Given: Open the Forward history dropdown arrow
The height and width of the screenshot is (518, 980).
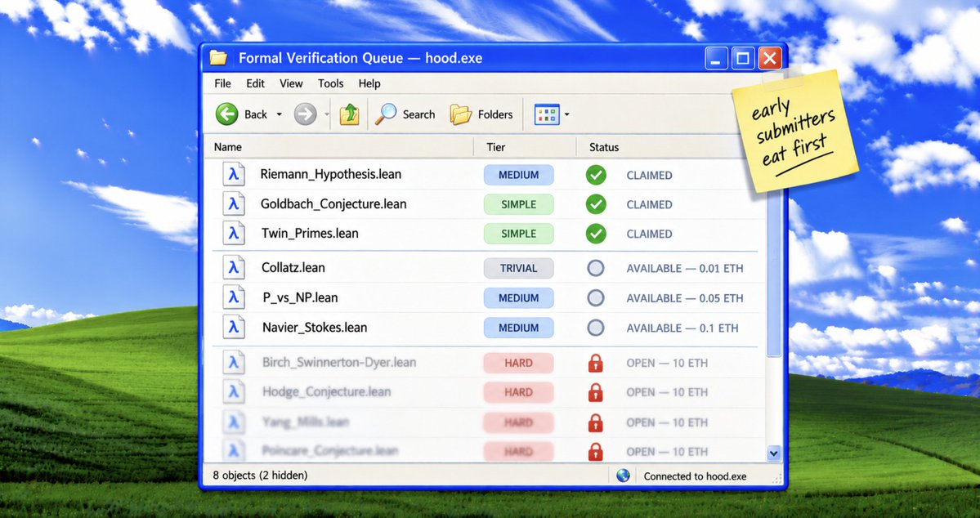Looking at the screenshot, I should click(327, 115).
